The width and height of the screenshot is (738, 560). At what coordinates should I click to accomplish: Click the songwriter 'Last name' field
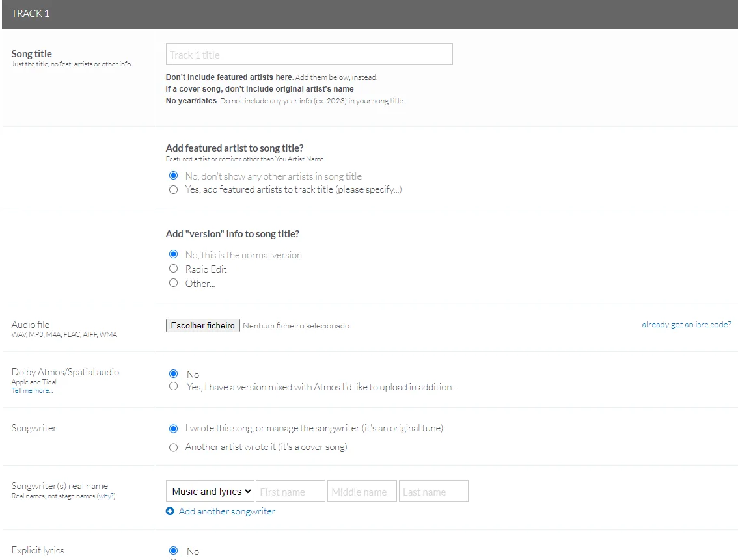tap(433, 491)
